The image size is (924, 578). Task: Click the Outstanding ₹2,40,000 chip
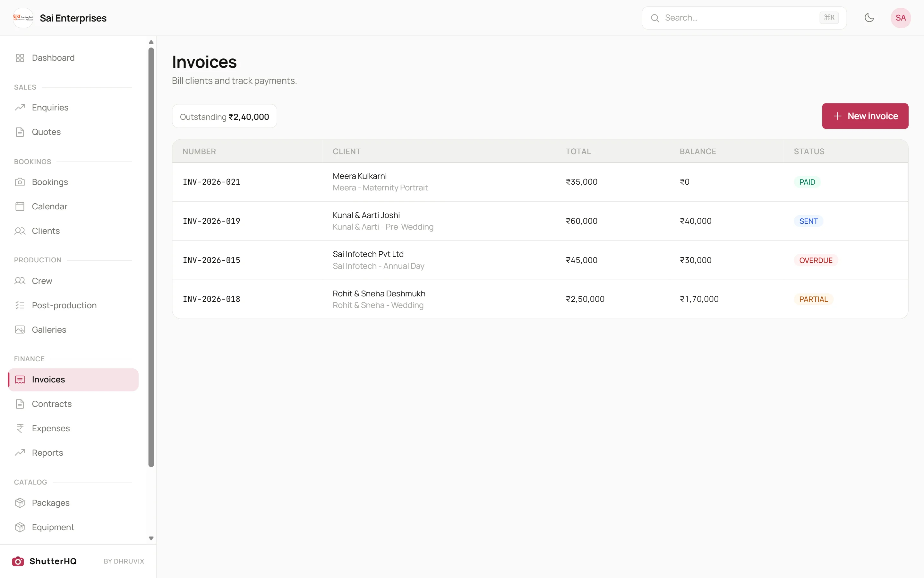pyautogui.click(x=225, y=116)
